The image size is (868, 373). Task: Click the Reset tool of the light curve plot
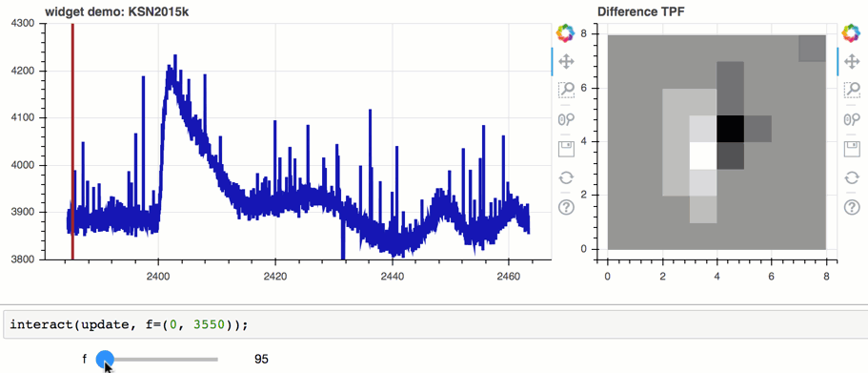click(566, 178)
